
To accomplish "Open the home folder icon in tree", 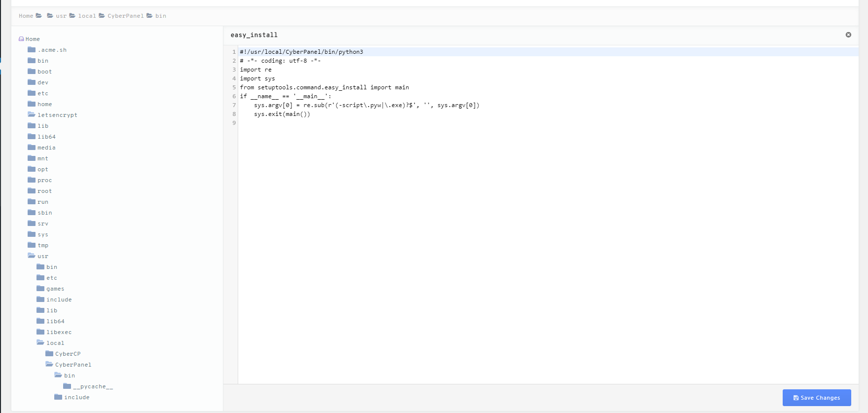I will coord(32,104).
